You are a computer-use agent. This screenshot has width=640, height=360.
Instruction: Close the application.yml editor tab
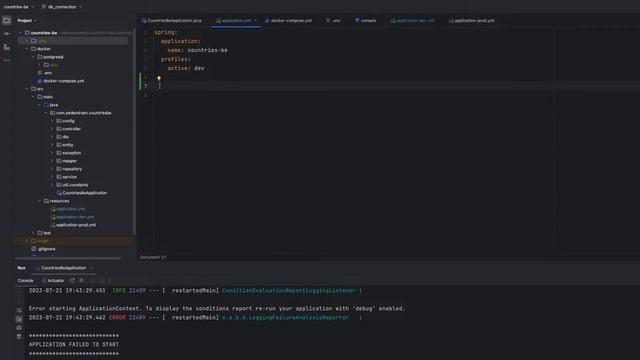(256, 20)
